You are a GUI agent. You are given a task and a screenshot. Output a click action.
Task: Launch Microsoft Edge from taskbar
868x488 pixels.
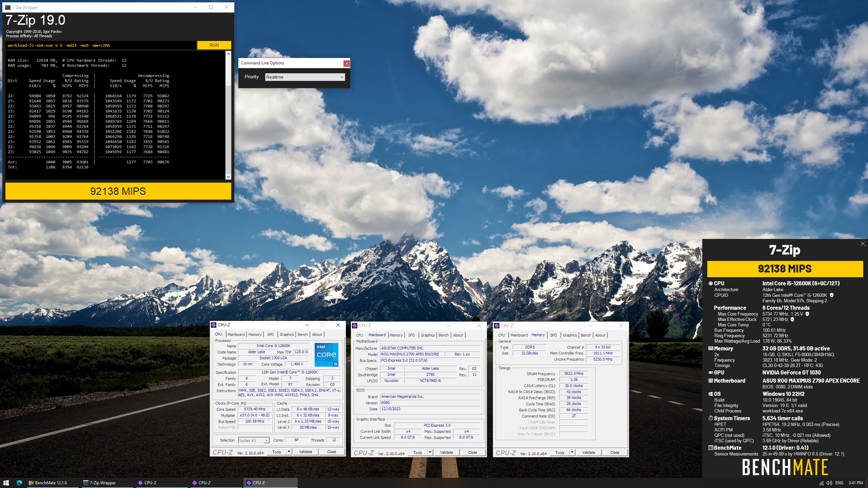click(19, 483)
